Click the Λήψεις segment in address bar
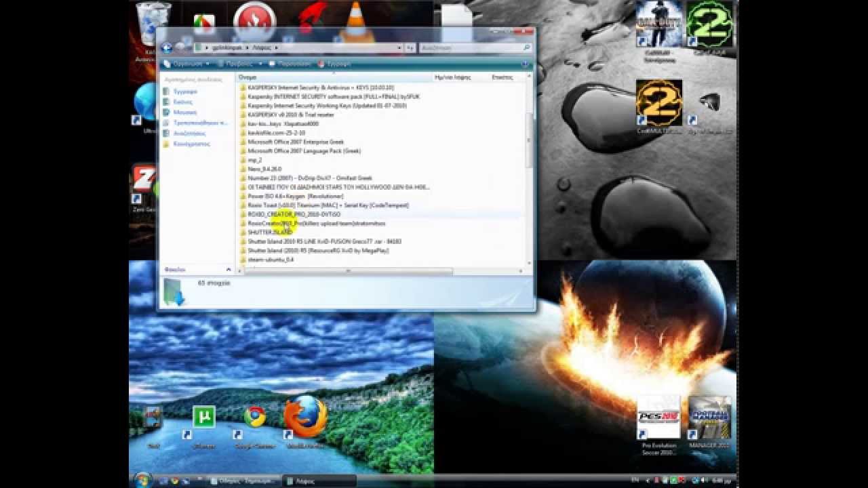 click(261, 48)
